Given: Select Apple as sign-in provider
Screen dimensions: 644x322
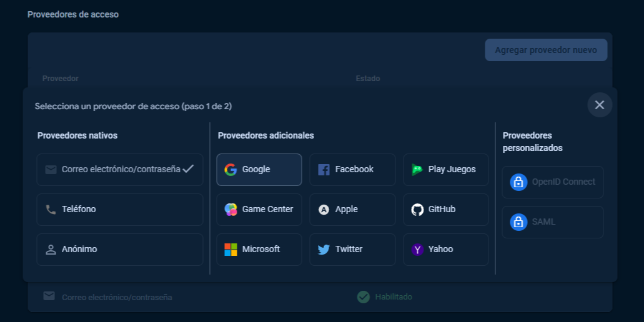Looking at the screenshot, I should point(352,210).
